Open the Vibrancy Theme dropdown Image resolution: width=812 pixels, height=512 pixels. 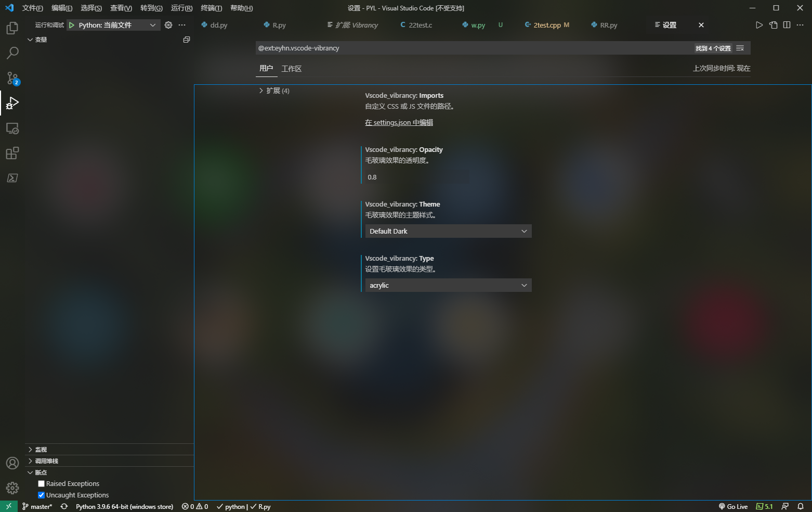point(447,231)
